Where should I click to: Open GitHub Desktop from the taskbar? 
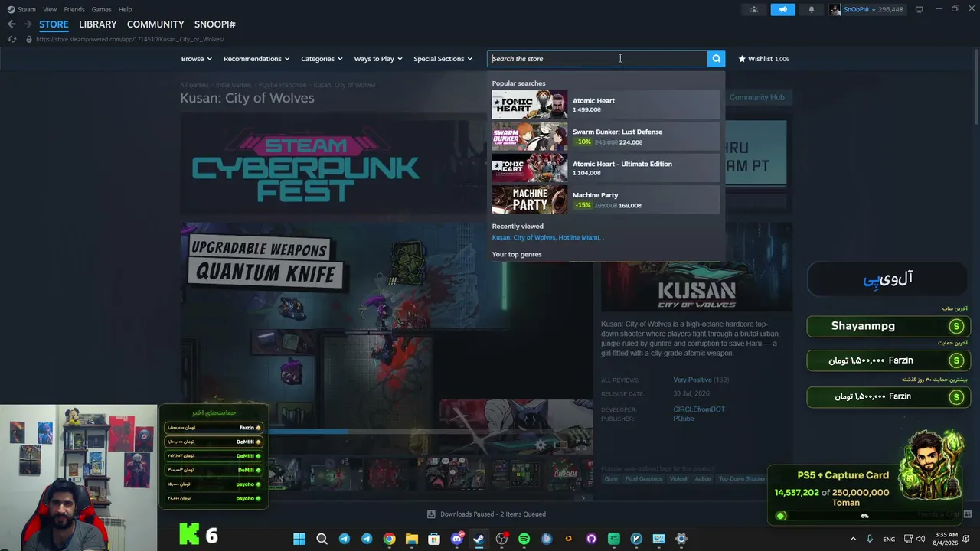tap(591, 539)
